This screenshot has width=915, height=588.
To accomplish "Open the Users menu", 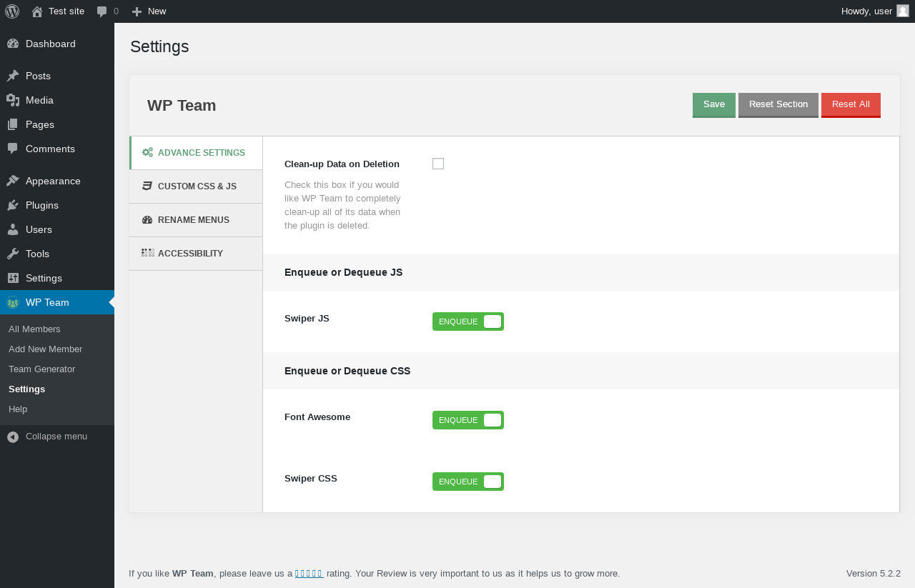I will [57, 229].
